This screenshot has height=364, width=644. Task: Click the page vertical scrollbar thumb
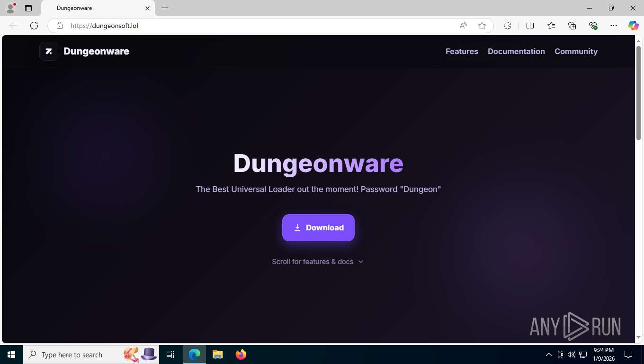(638, 93)
